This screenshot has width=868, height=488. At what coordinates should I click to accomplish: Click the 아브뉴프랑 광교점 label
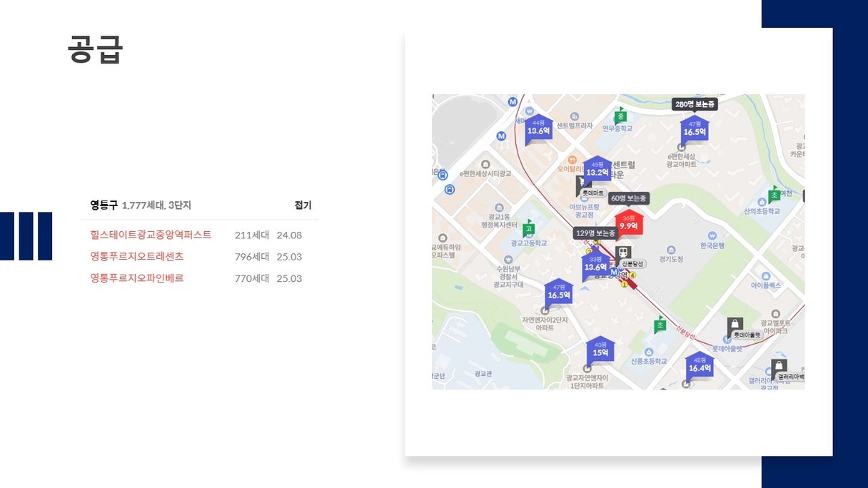click(585, 210)
